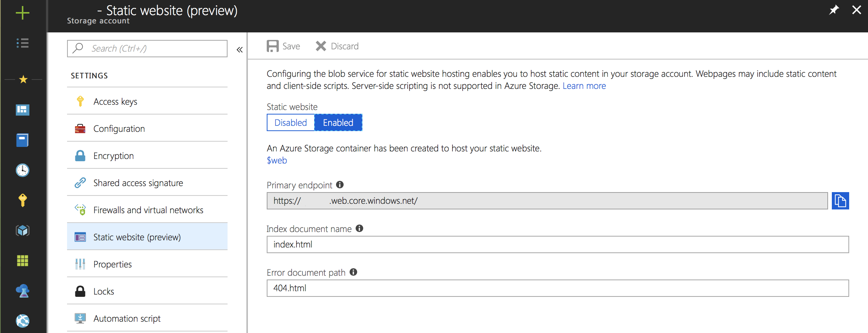868x333 pixels.
Task: Click into the Search (Ctrl+/) field
Action: pos(147,49)
